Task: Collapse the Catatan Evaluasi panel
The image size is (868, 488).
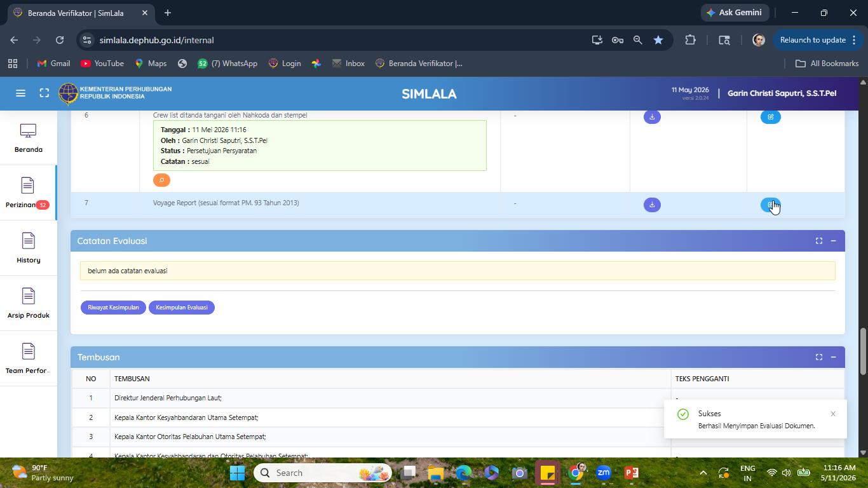Action: coord(833,241)
